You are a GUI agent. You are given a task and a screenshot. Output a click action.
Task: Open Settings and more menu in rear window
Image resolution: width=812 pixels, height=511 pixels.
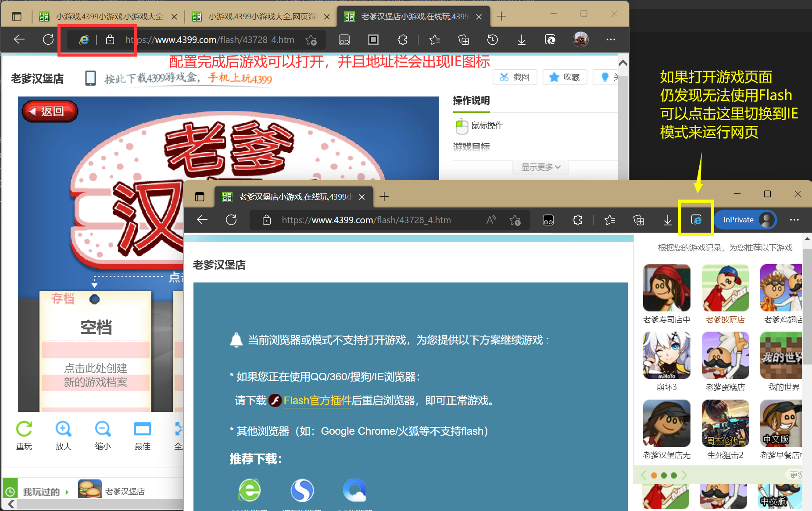pos(611,39)
